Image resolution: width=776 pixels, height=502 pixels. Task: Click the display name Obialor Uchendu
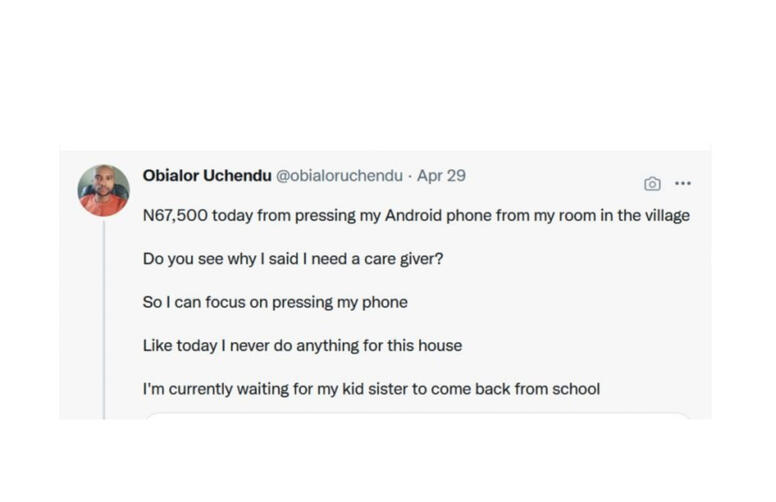(x=207, y=176)
